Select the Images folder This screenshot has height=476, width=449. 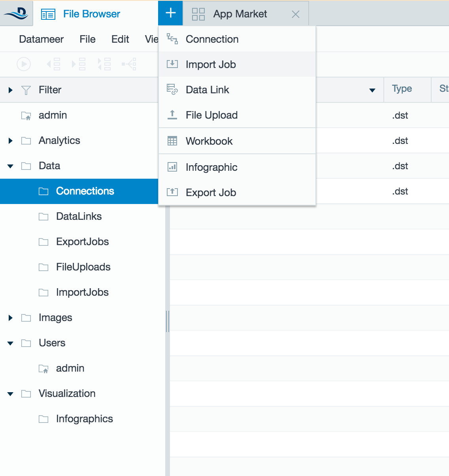[55, 317]
